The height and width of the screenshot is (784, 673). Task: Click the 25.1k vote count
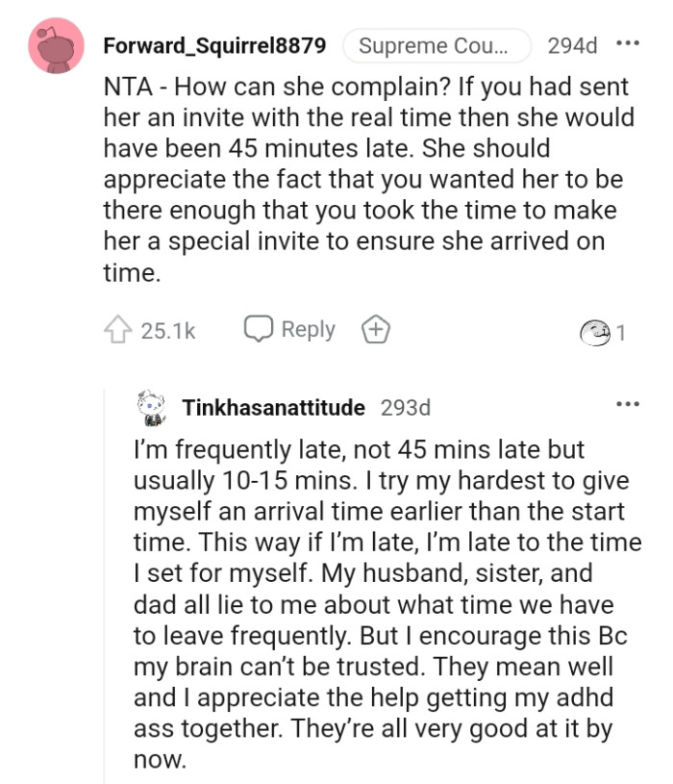point(167,329)
